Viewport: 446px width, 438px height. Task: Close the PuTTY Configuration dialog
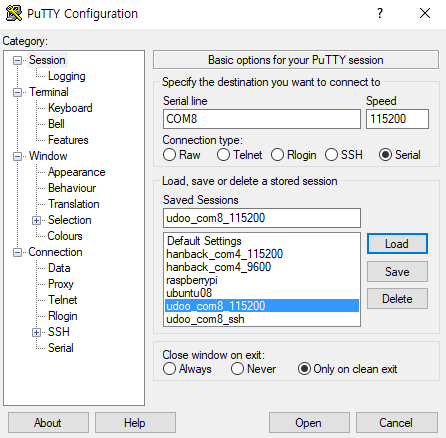(425, 13)
